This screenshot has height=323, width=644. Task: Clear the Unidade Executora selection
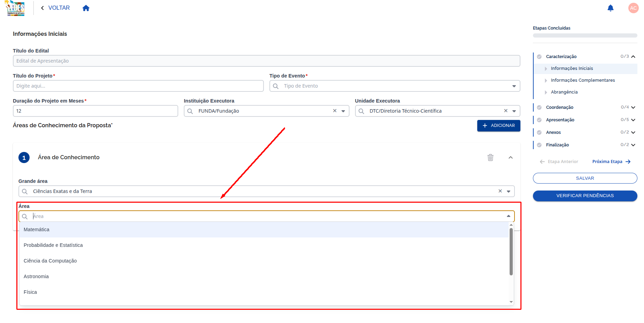[x=506, y=111]
